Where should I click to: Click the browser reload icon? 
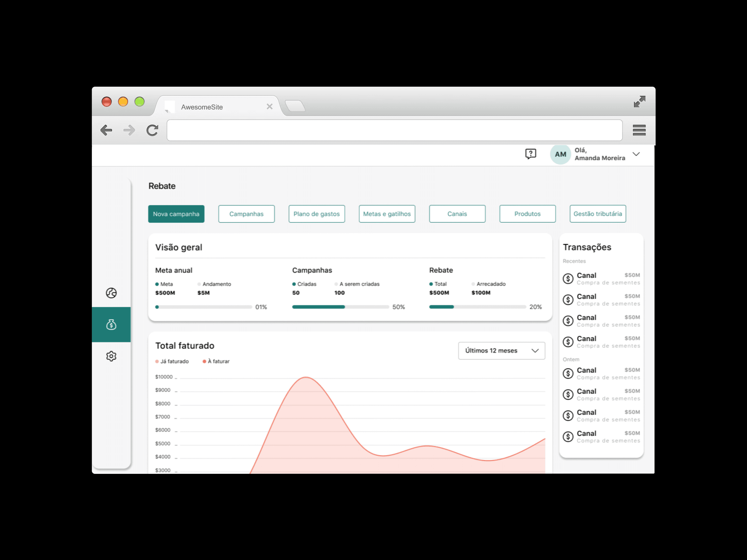coord(152,130)
